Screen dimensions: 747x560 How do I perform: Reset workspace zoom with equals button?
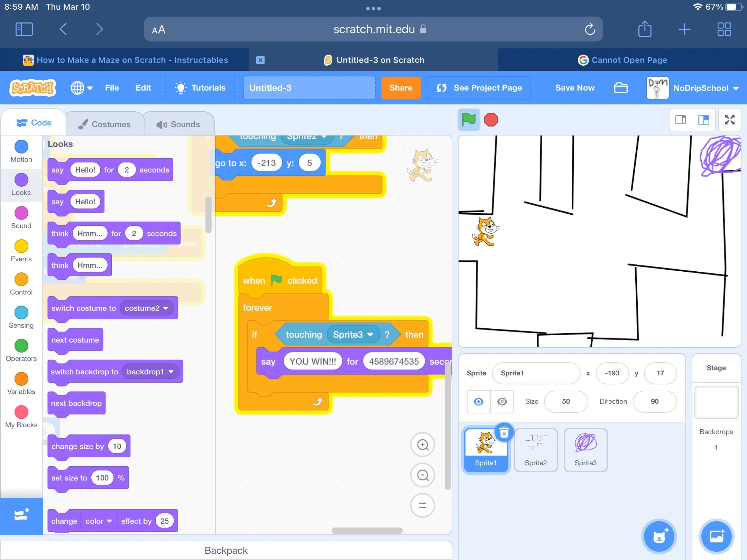pyautogui.click(x=423, y=505)
